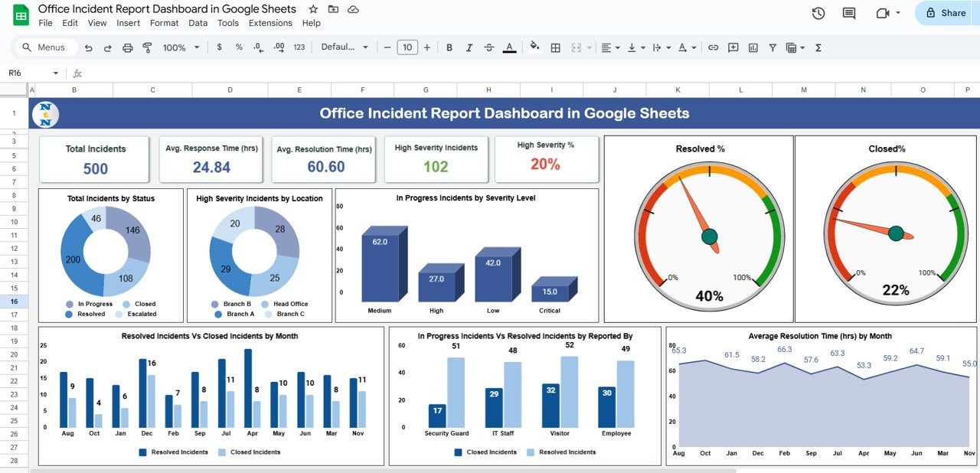Viewport: 980px width, 473px height.
Task: Click the Share button
Action: pyautogui.click(x=946, y=13)
